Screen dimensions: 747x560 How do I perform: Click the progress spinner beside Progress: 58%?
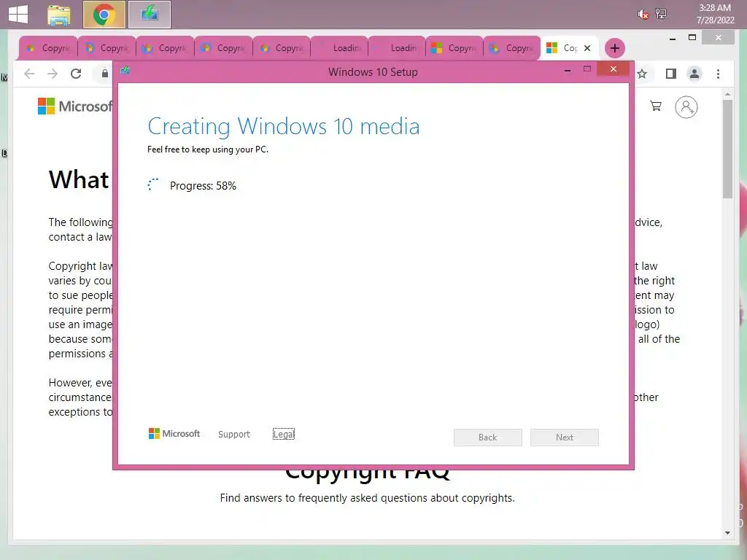coord(153,184)
